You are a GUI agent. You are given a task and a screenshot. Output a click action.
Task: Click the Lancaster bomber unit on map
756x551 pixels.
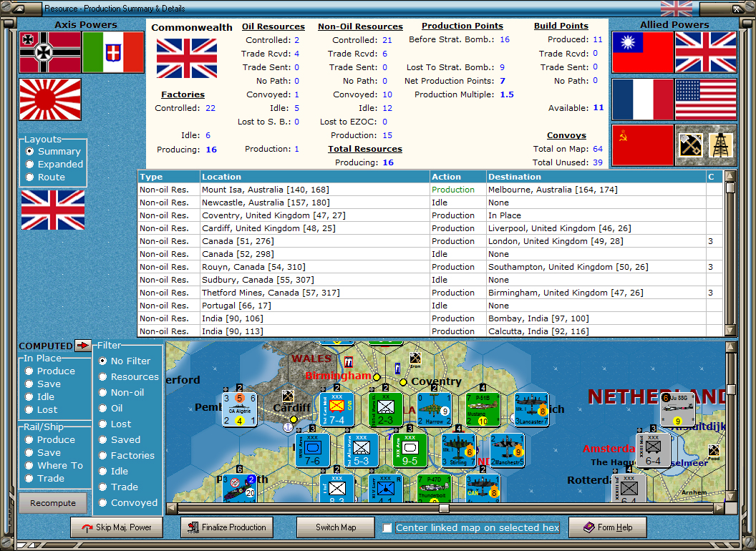click(x=531, y=410)
